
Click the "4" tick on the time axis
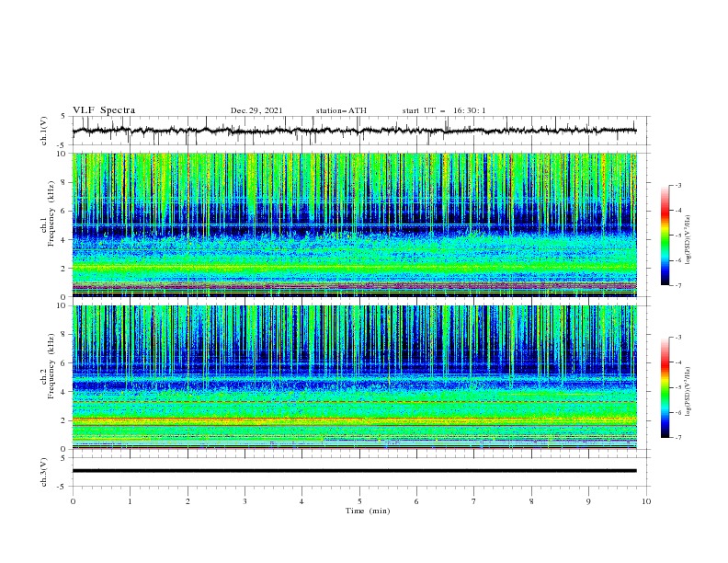point(301,501)
